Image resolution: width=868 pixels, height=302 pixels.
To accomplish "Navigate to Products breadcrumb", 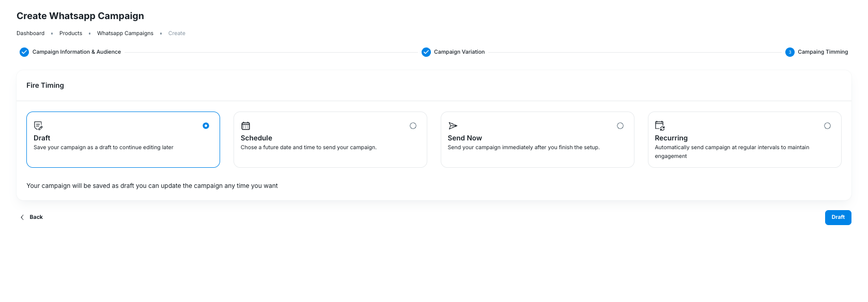I will coord(71,33).
